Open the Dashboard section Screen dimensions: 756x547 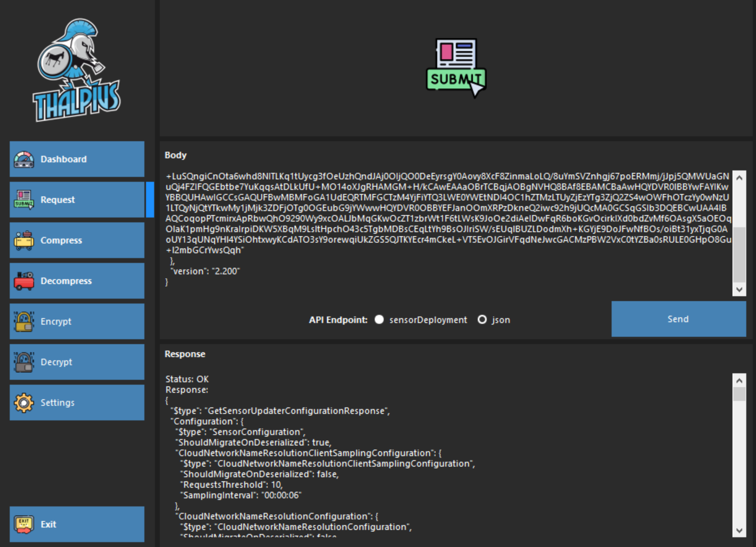[77, 159]
